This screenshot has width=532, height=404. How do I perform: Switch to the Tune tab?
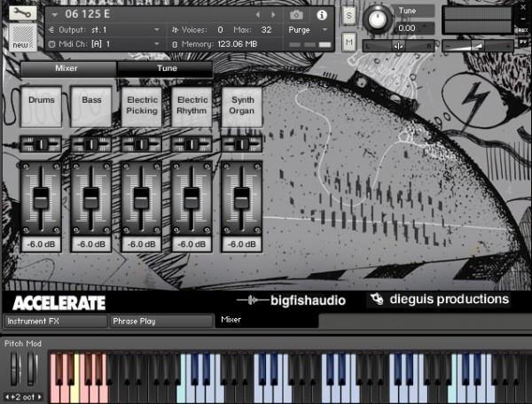(165, 68)
